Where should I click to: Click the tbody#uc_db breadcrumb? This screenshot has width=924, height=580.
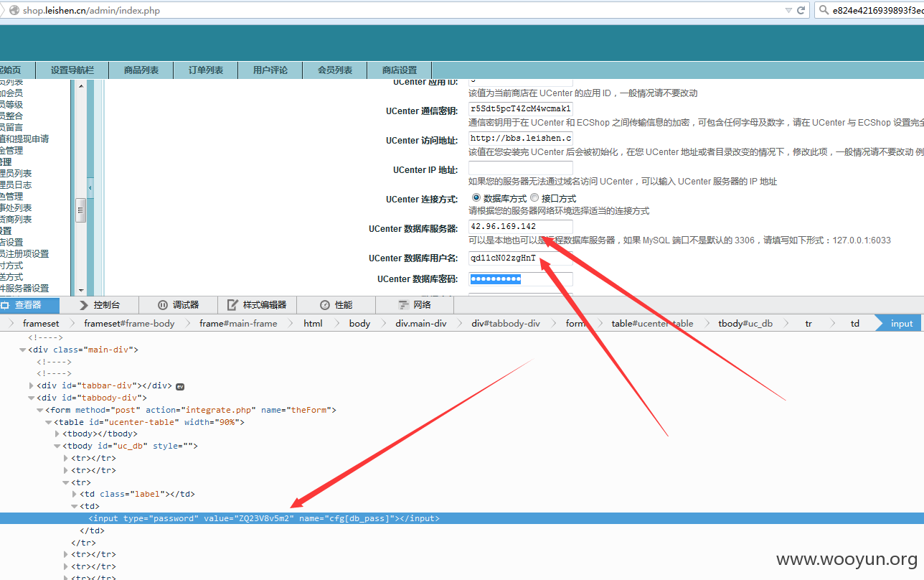point(745,324)
